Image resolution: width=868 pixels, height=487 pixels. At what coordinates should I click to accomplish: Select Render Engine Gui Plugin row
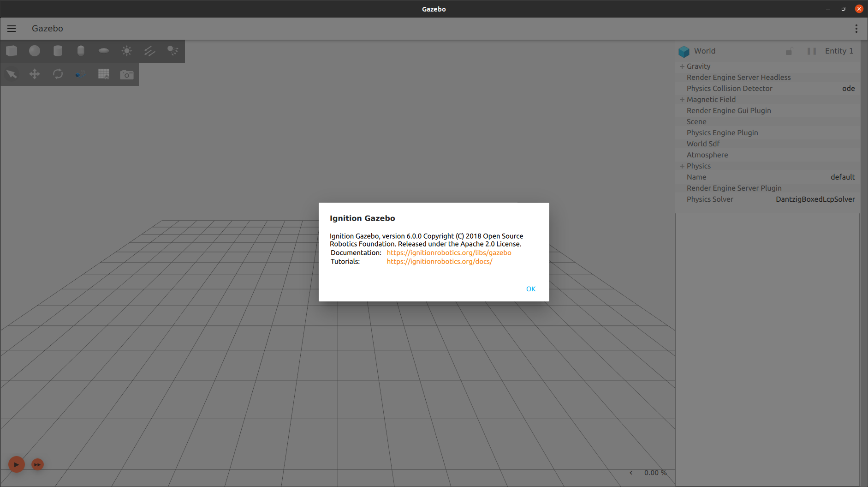coord(767,111)
